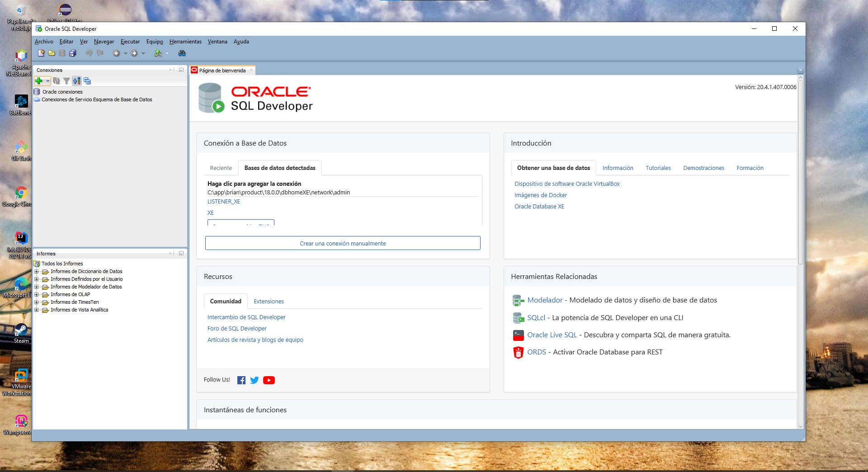Image resolution: width=868 pixels, height=472 pixels.
Task: Open Intercambio de SQL Developer link
Action: coord(246,317)
